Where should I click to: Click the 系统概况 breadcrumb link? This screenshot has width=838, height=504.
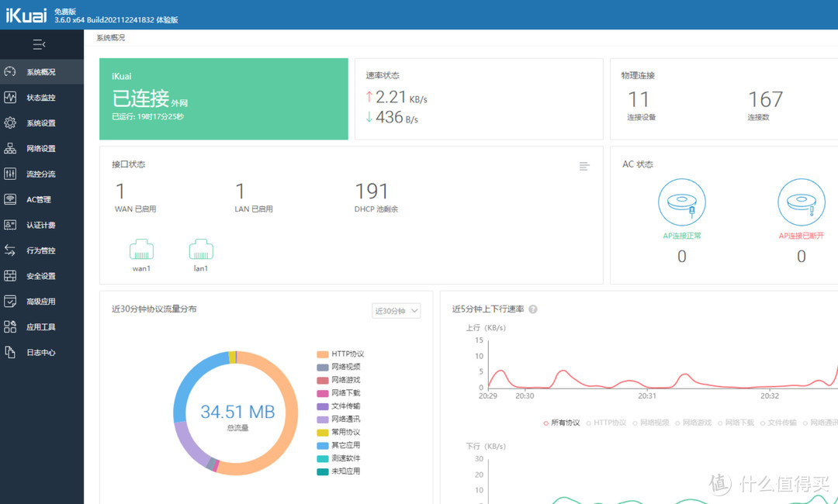(110, 37)
